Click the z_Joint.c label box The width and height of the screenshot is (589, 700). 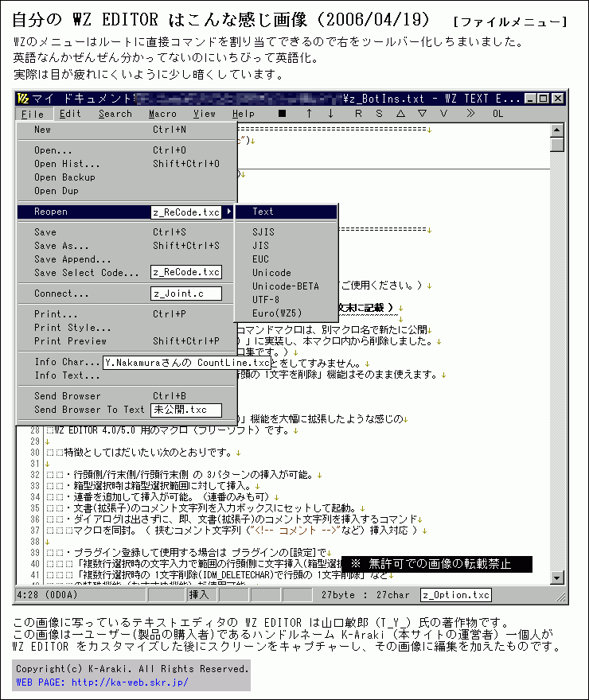coord(186,294)
